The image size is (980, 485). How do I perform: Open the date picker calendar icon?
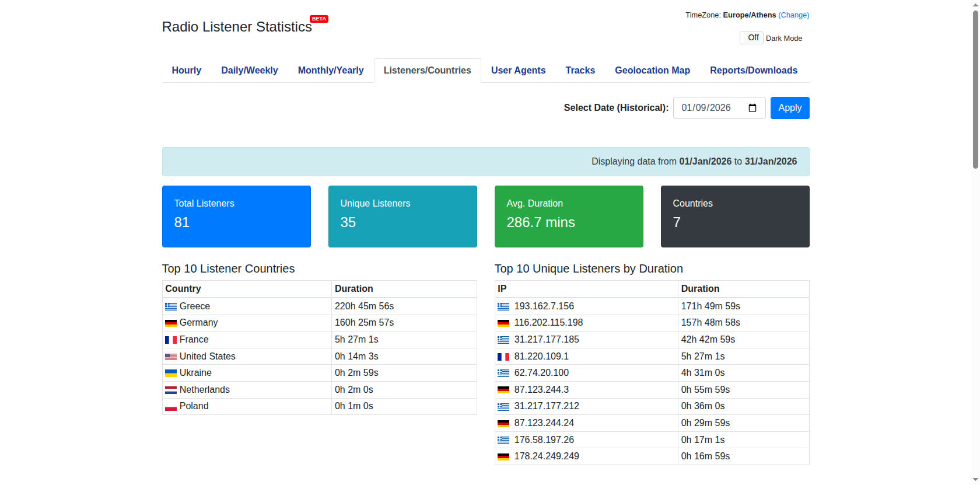[x=752, y=108]
